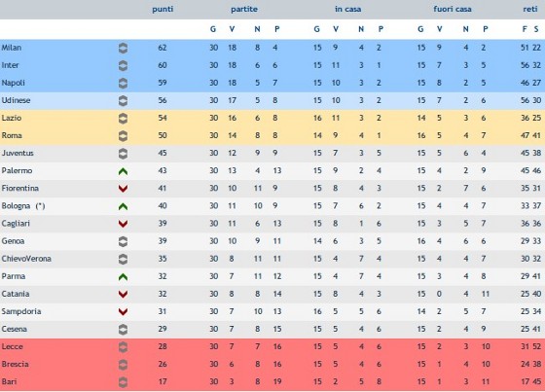Click the Lecce row in the relegation zone
Image resolution: width=545 pixels, height=392 pixels.
point(272,347)
